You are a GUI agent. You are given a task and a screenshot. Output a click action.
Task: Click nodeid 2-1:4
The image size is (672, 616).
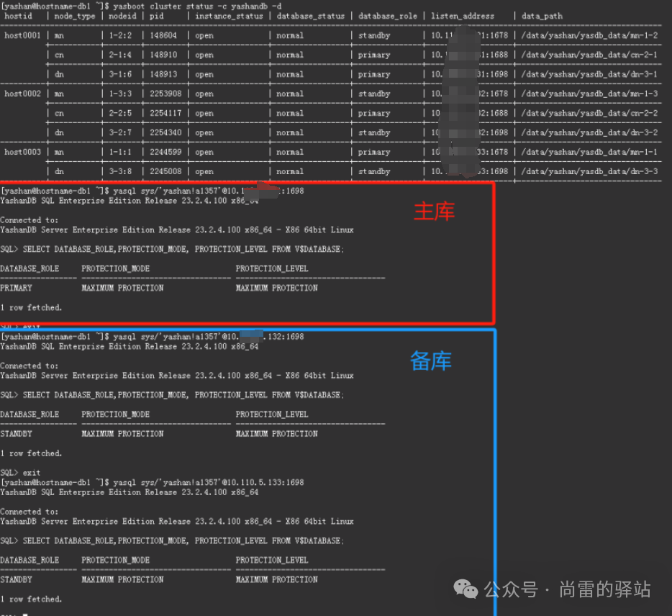120,55
